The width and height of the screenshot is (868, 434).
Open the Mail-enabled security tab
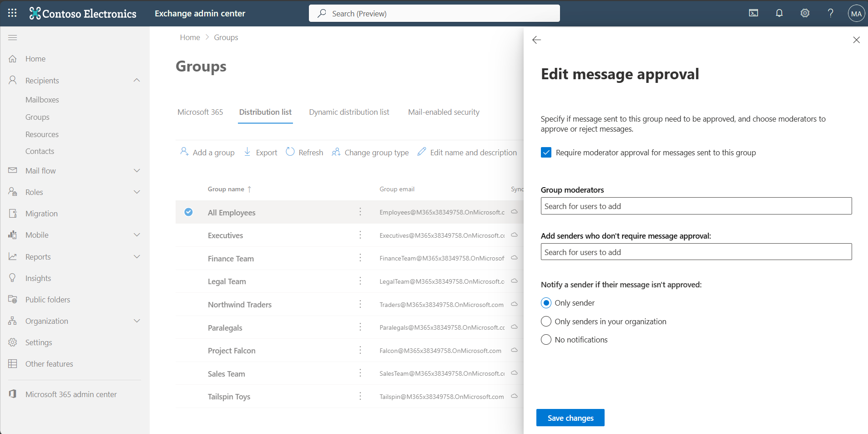tap(444, 112)
